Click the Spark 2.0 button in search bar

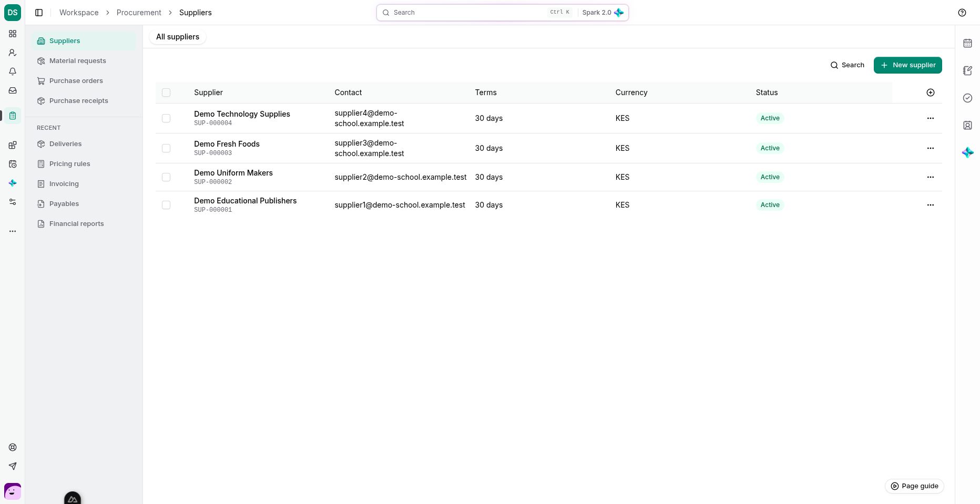pos(603,13)
